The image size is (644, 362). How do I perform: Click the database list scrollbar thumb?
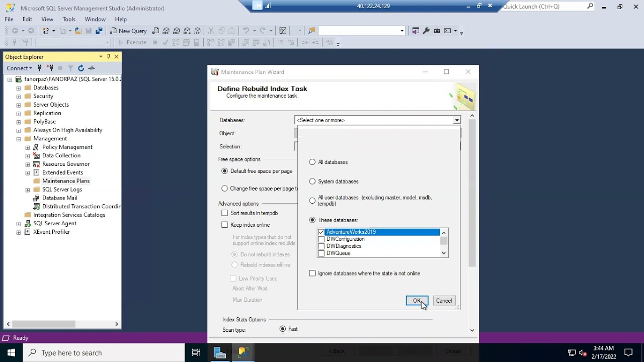pos(444,240)
